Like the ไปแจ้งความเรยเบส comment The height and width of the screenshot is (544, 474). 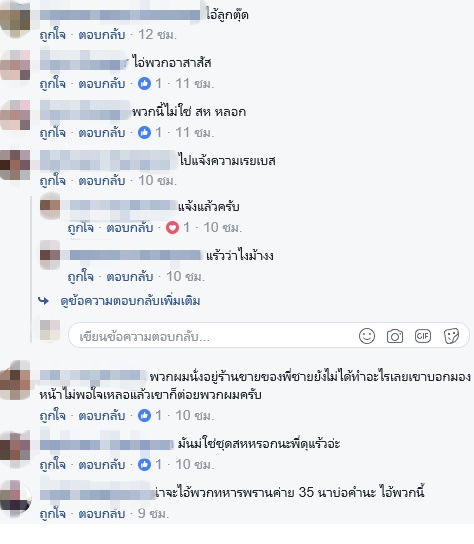(x=52, y=181)
